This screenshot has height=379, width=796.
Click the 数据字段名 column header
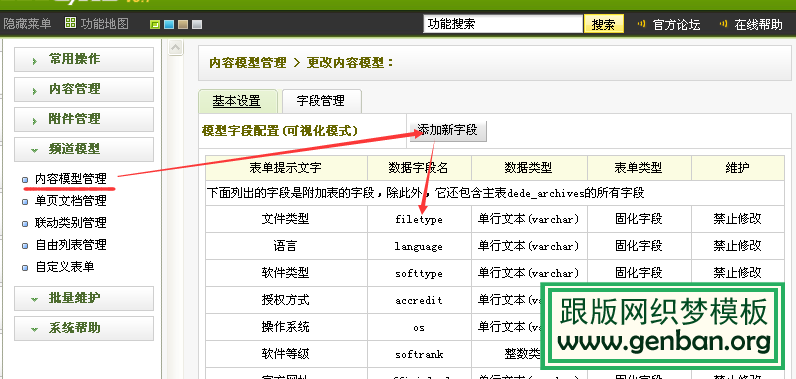[x=419, y=168]
